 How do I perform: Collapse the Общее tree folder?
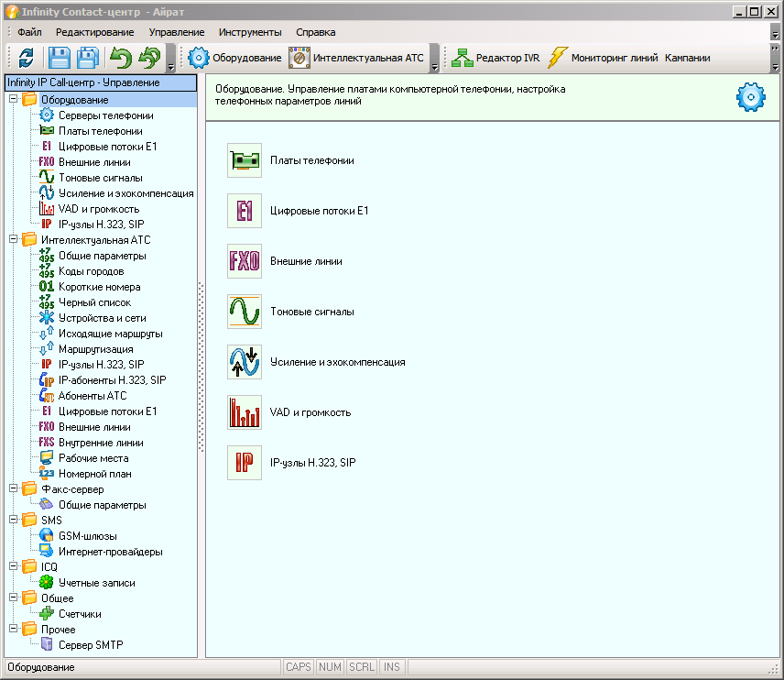click(x=14, y=598)
